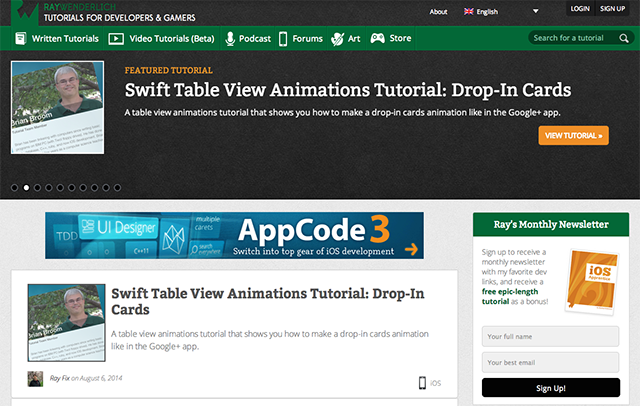This screenshot has width=640, height=406.
Task: Select the third carousel dot
Action: tap(38, 188)
